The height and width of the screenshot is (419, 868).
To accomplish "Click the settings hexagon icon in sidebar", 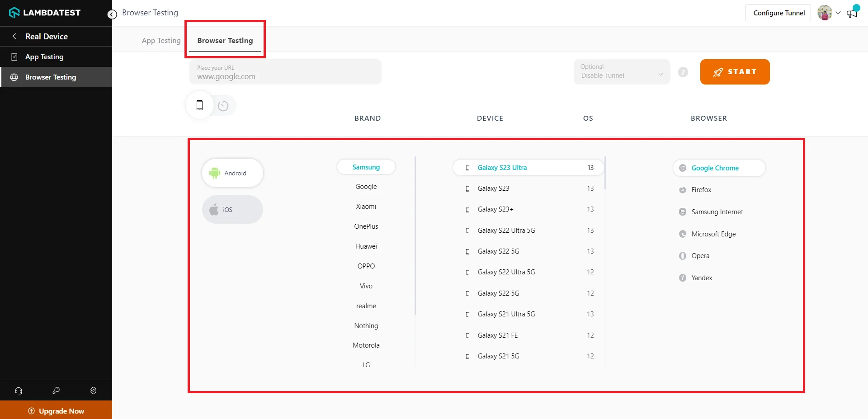I will click(94, 391).
